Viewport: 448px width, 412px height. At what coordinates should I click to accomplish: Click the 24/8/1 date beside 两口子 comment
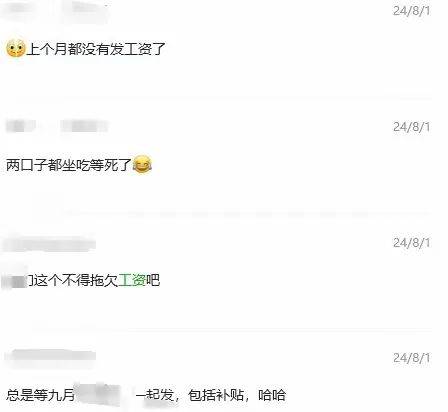click(x=411, y=127)
